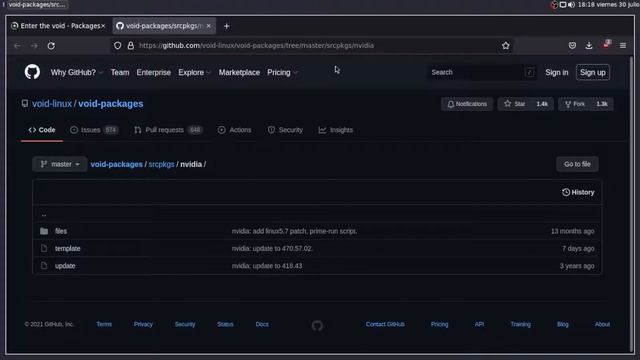The image size is (640, 360).
Task: Open the void-packages repo title link
Action: click(x=111, y=104)
